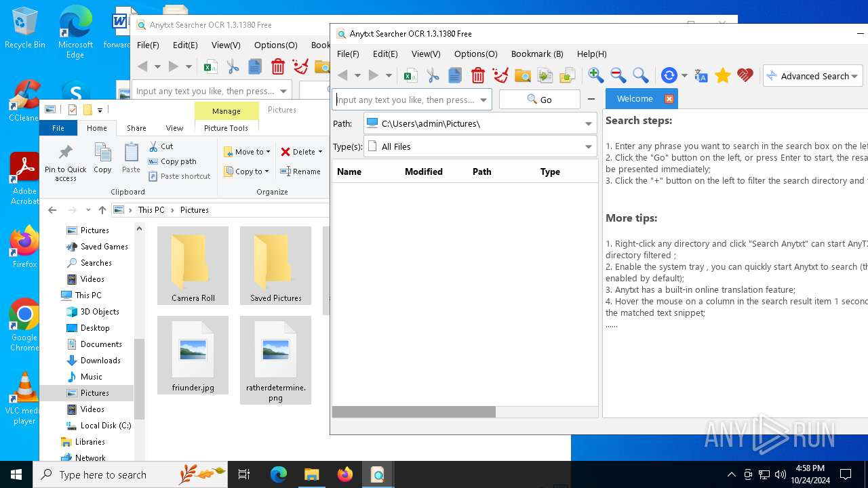The height and width of the screenshot is (488, 868).
Task: Click the search text input in front Anytxt window
Action: point(406,100)
